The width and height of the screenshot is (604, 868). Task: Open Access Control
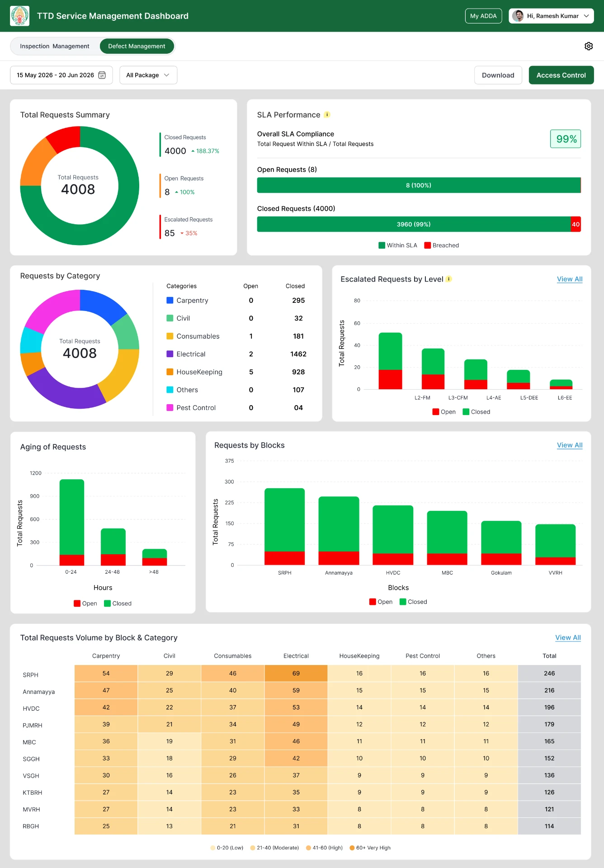tap(561, 75)
